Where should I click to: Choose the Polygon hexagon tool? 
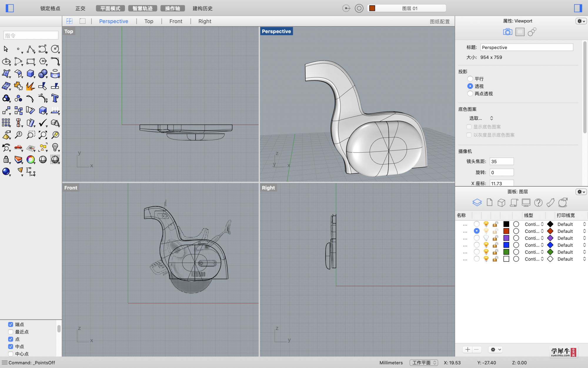click(43, 61)
